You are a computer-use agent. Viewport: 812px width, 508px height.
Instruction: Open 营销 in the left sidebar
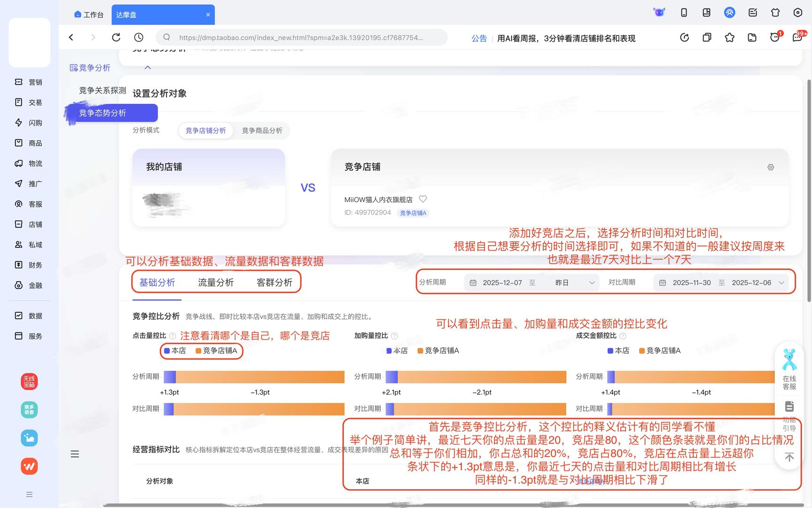tap(29, 82)
